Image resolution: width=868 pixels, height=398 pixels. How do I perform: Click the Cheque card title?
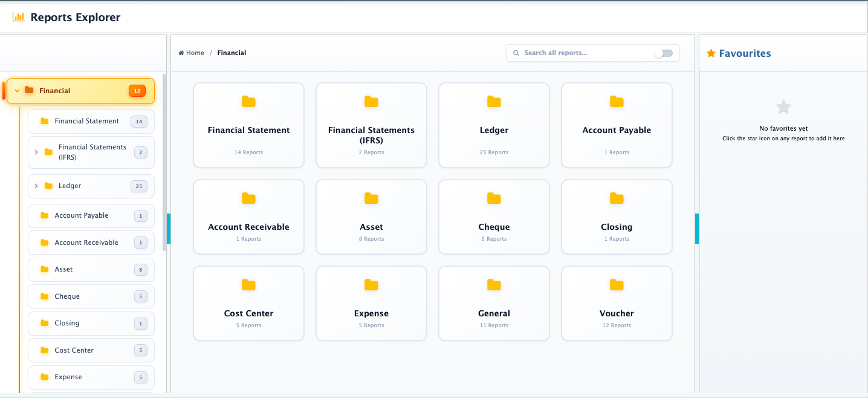coord(494,227)
